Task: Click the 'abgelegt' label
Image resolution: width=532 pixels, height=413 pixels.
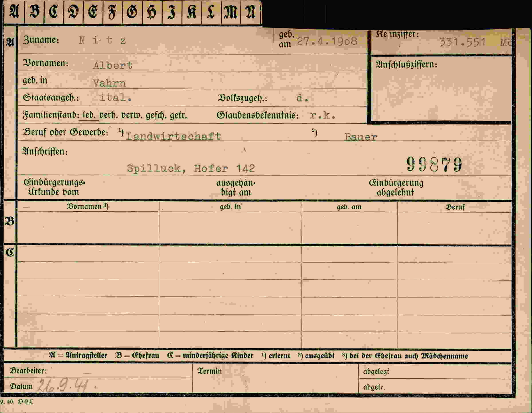Action: (376, 372)
